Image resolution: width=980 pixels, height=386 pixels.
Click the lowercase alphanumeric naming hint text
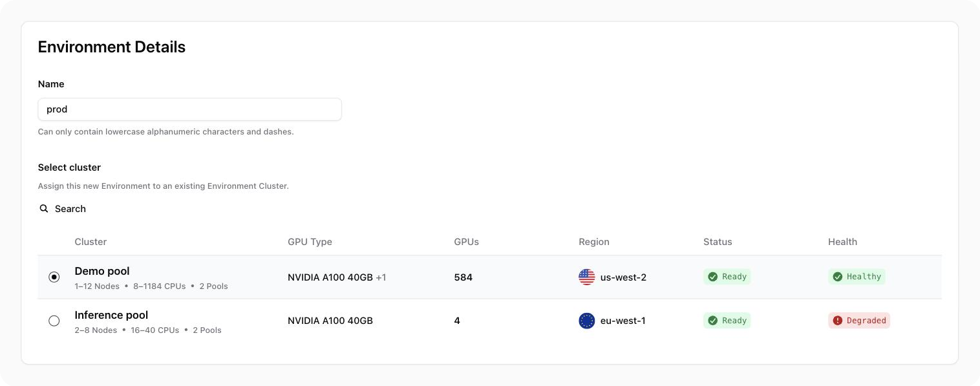165,131
